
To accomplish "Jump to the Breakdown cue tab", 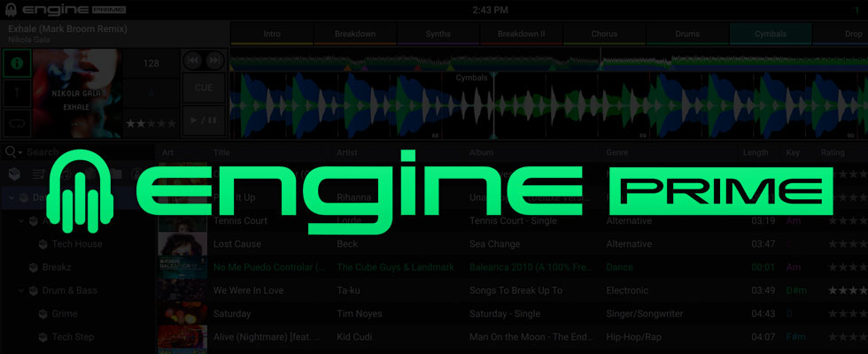I will pyautogui.click(x=355, y=34).
